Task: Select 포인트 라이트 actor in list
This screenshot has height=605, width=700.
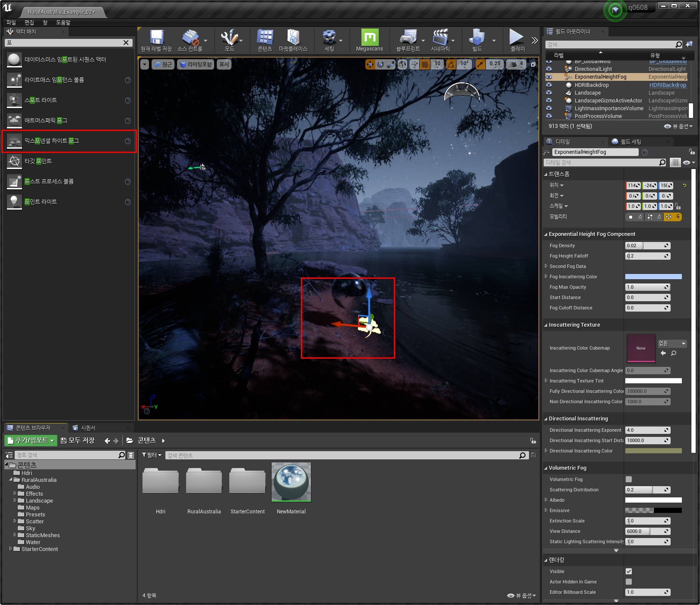Action: click(69, 202)
